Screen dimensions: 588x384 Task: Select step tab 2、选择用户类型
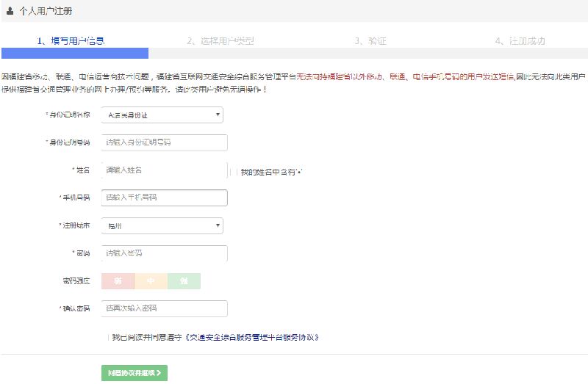click(220, 41)
